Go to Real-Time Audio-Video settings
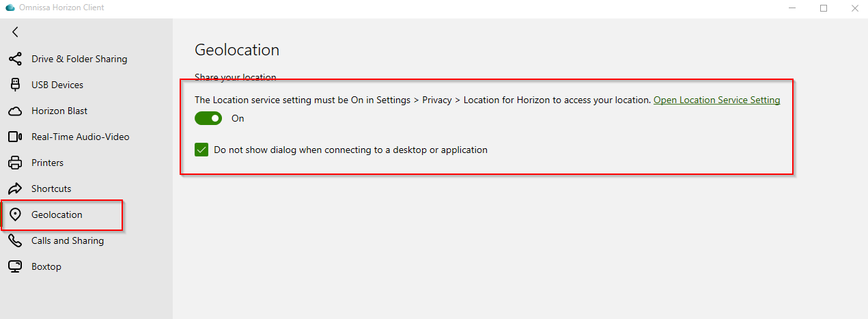This screenshot has height=319, width=868. tap(80, 137)
